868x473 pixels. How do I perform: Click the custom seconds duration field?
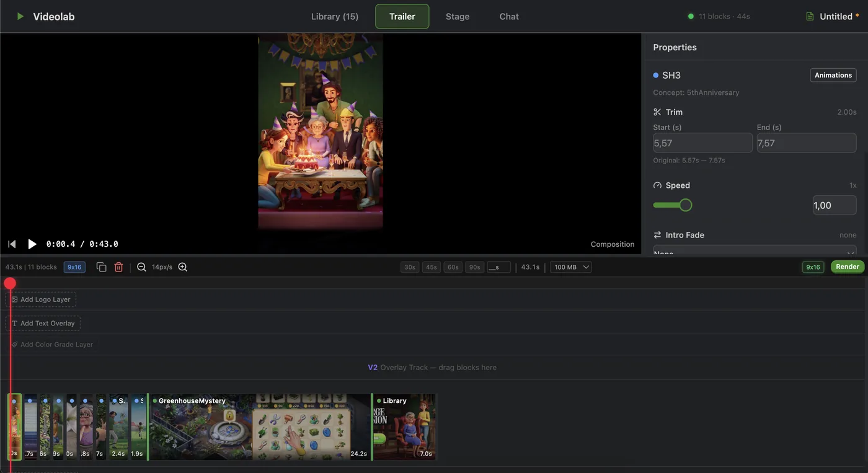pos(498,267)
